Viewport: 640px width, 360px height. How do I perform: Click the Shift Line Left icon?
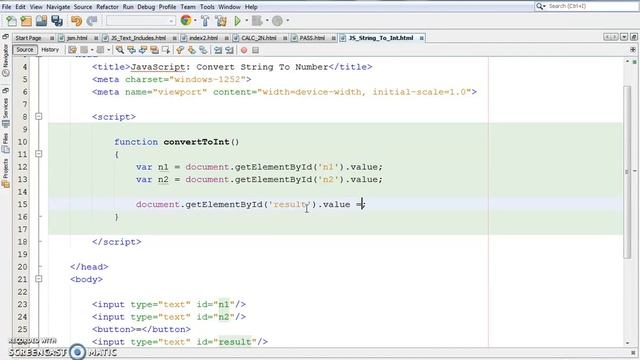[218, 50]
